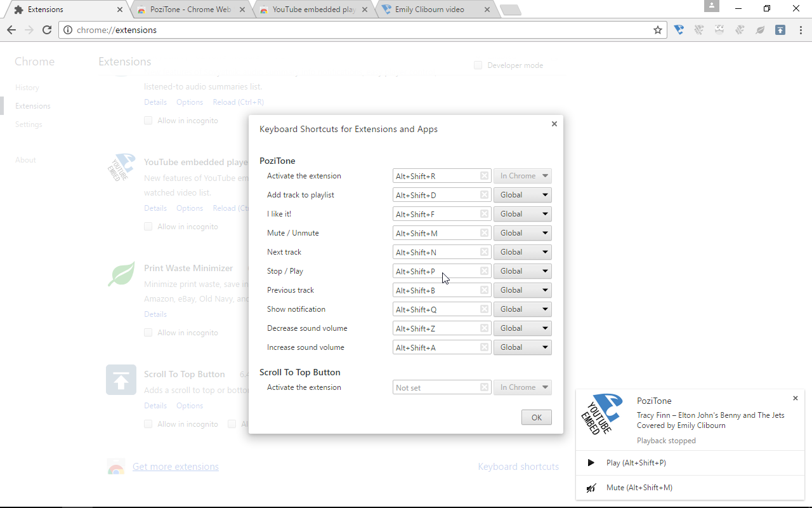Open Details for Print Waste Minimizer
Viewport: 812px width, 508px height.
point(155,314)
